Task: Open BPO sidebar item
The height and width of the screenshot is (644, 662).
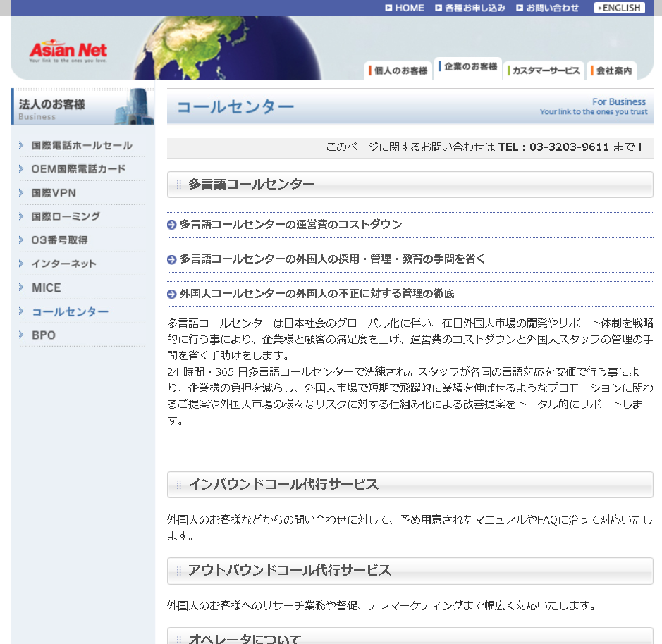Action: [x=44, y=335]
